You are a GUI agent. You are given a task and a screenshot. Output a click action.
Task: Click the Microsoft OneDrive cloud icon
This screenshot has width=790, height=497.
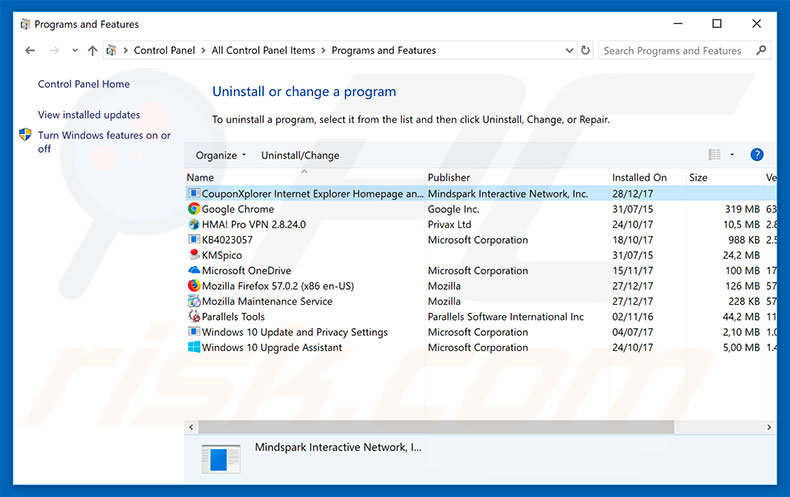pyautogui.click(x=193, y=270)
